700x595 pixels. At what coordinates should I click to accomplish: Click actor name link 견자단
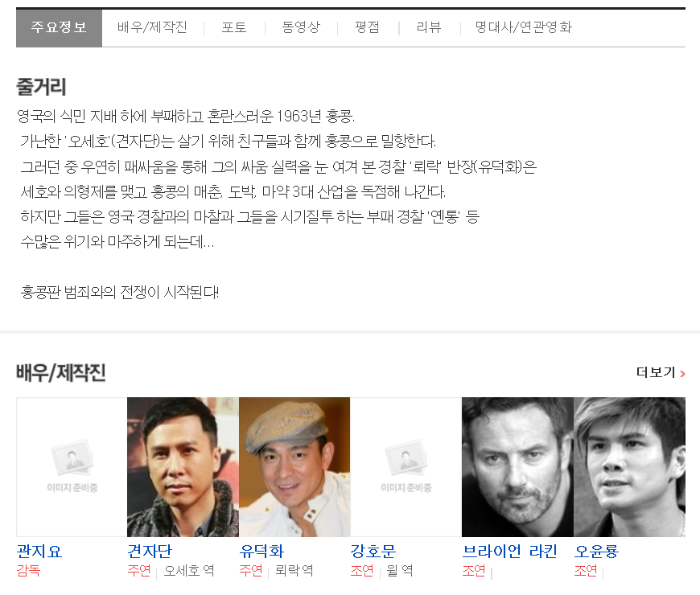coord(150,552)
